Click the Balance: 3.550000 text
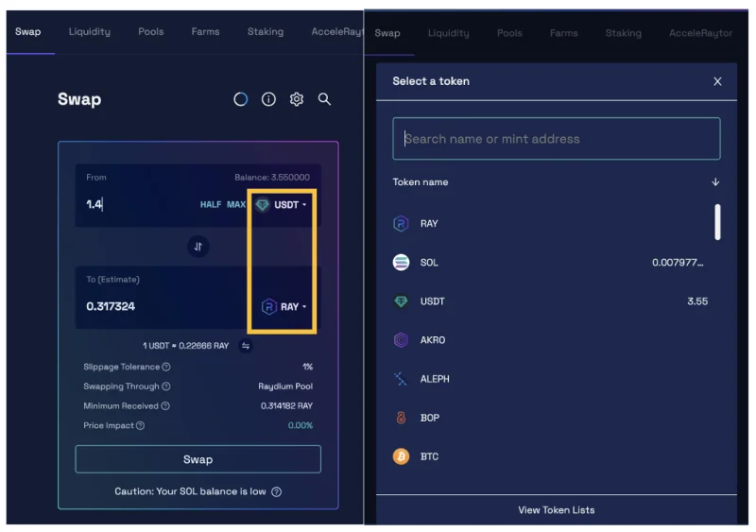This screenshot has height=532, width=756. click(x=272, y=178)
